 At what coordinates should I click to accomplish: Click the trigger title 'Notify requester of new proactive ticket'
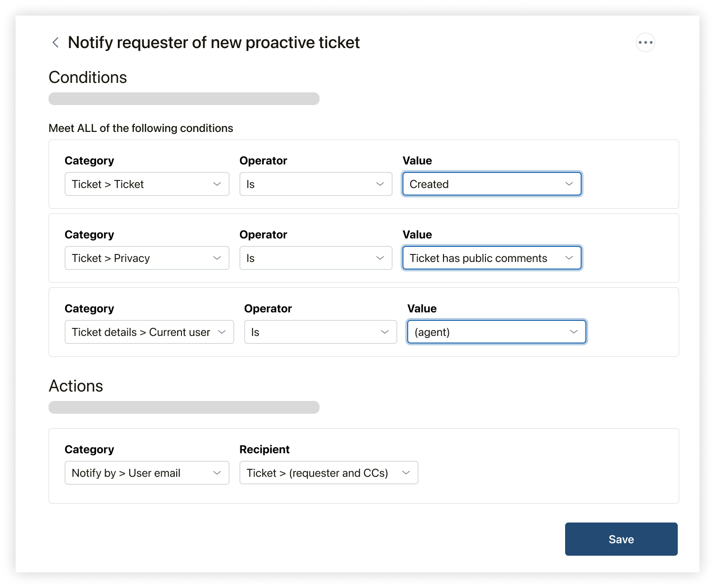(x=214, y=43)
